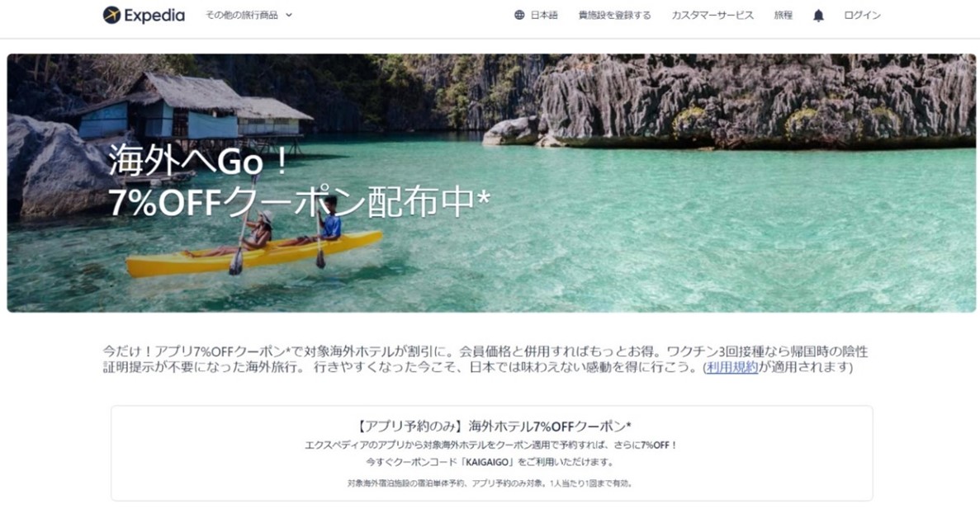
Task: Open the notifications bell icon
Action: click(818, 16)
